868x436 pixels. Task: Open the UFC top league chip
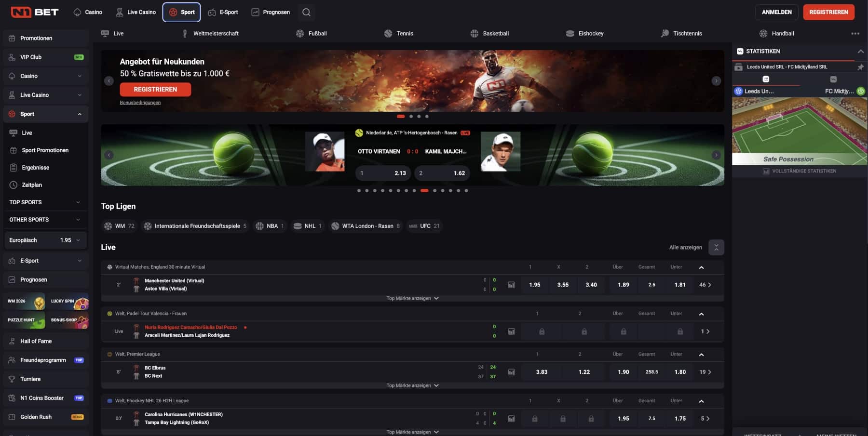(424, 226)
